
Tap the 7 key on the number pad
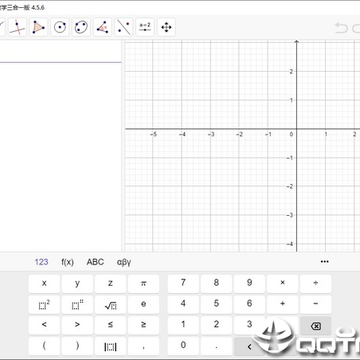pos(183,284)
